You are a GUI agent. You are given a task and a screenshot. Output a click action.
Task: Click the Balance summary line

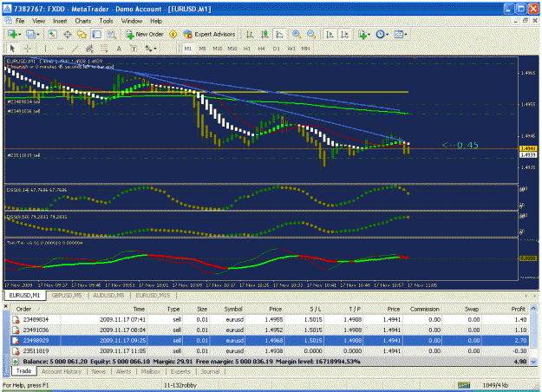click(270, 362)
